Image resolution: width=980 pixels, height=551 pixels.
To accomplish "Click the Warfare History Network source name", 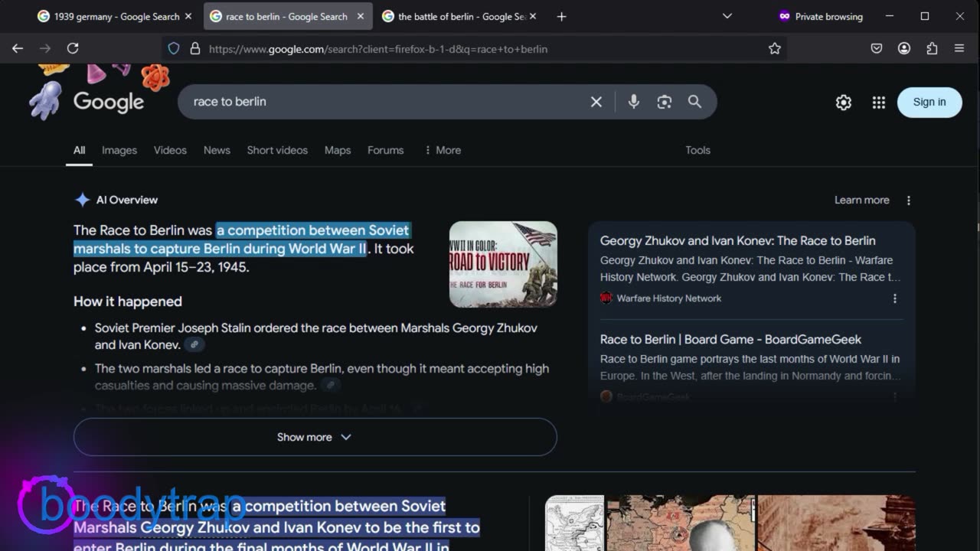I will [x=669, y=298].
